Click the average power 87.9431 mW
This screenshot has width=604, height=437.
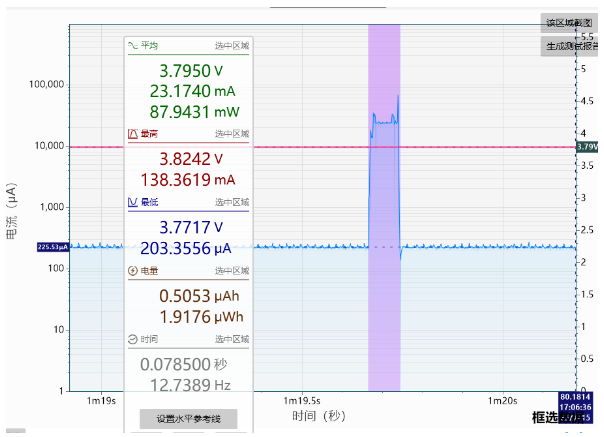tap(195, 112)
